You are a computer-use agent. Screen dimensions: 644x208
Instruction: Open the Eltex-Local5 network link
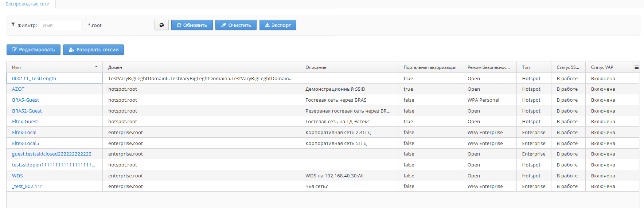tap(26, 143)
